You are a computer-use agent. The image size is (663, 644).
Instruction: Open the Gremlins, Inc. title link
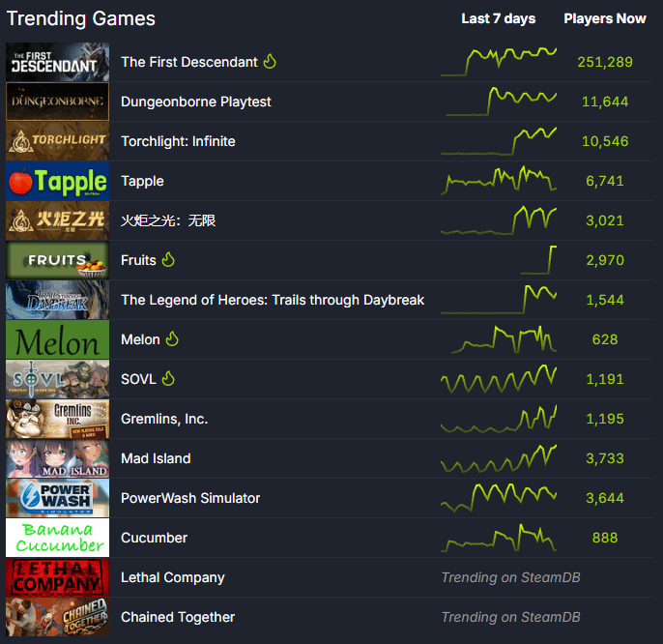coord(164,419)
